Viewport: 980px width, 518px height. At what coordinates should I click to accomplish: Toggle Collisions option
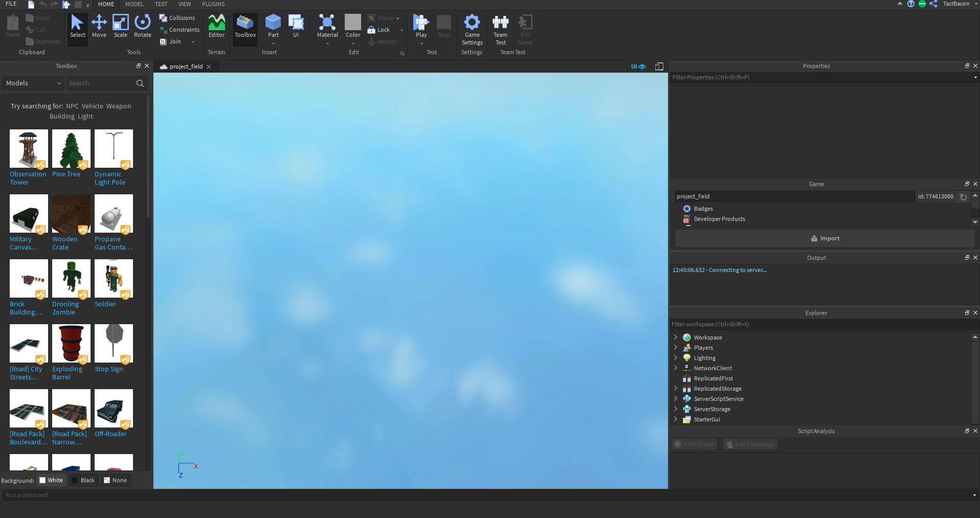(177, 18)
